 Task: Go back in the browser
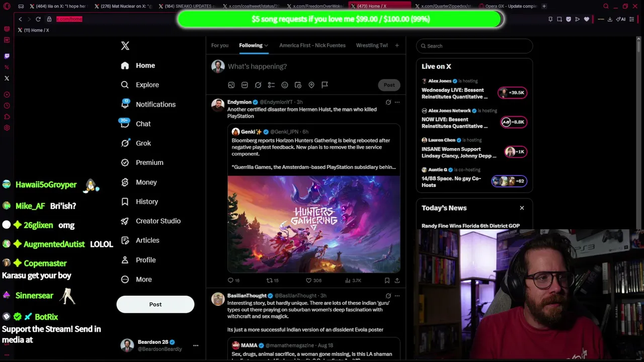tap(20, 19)
